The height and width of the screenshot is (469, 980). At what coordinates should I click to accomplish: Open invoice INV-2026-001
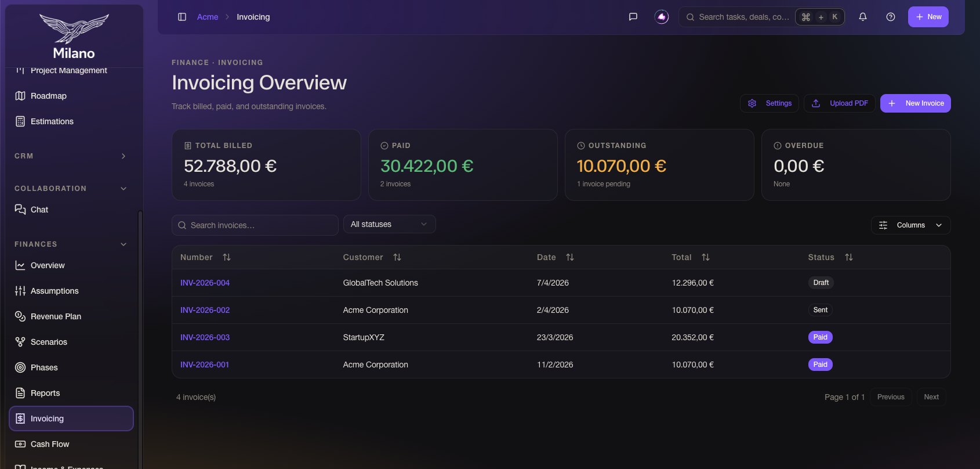(205, 365)
